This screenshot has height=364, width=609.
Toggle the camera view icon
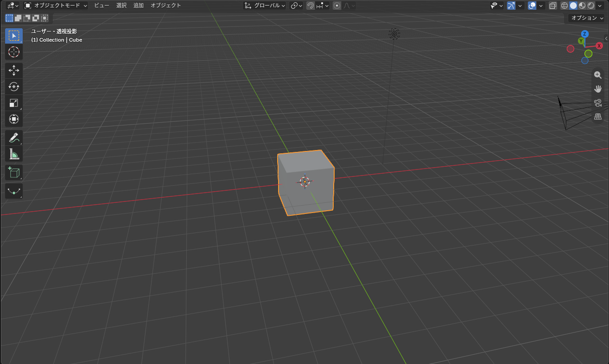(598, 103)
